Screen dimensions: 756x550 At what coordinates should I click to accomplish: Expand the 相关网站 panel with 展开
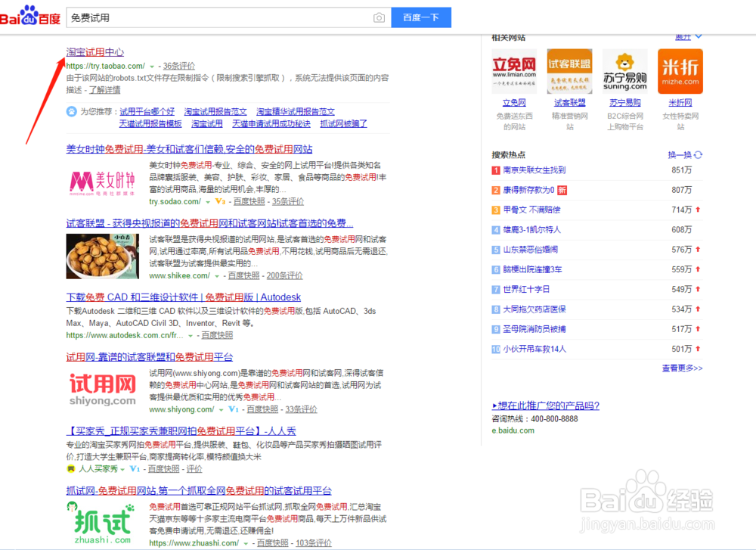pos(688,36)
